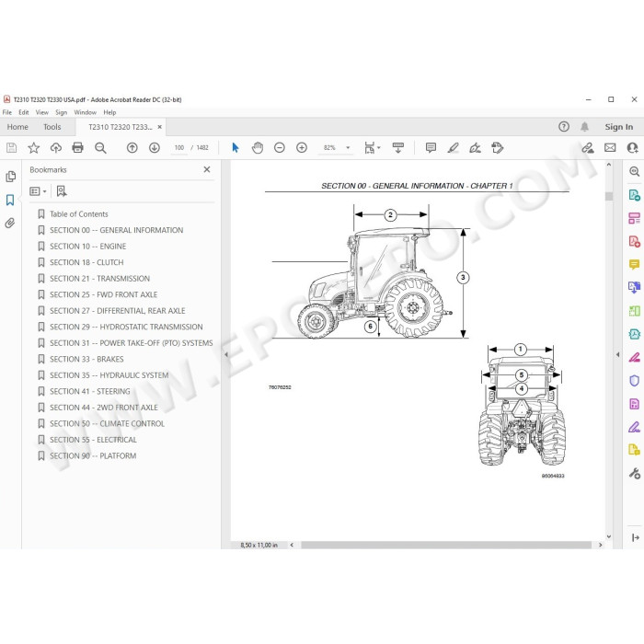Print the document

pos(77,148)
